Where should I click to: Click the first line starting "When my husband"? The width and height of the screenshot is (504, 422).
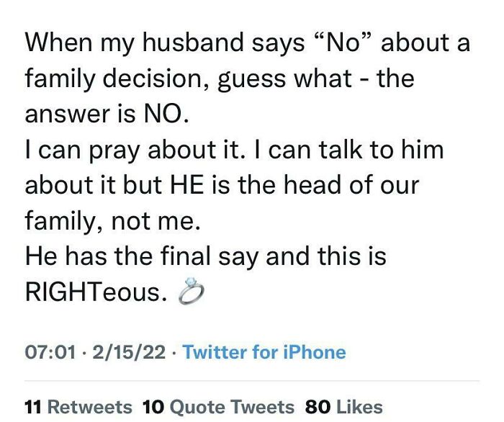[247, 42]
